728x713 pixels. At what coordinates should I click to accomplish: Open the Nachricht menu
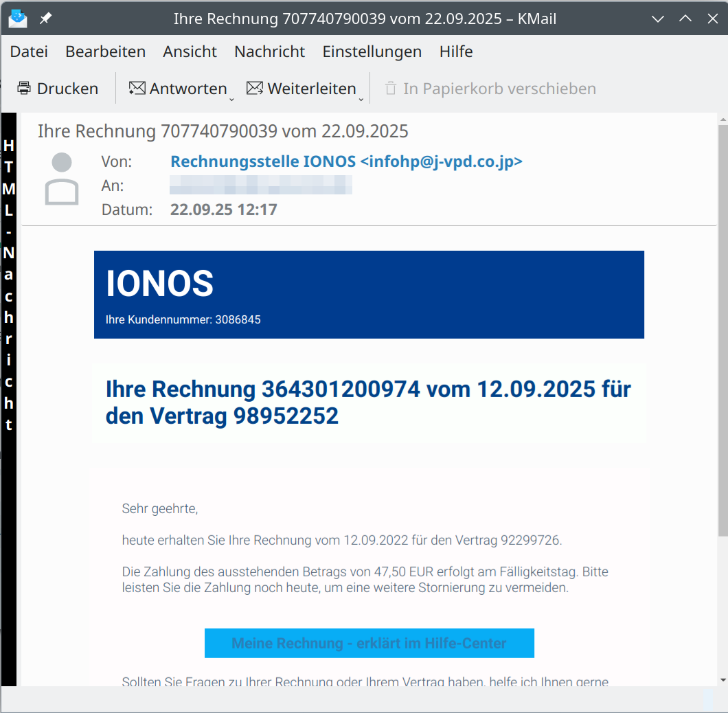(269, 52)
